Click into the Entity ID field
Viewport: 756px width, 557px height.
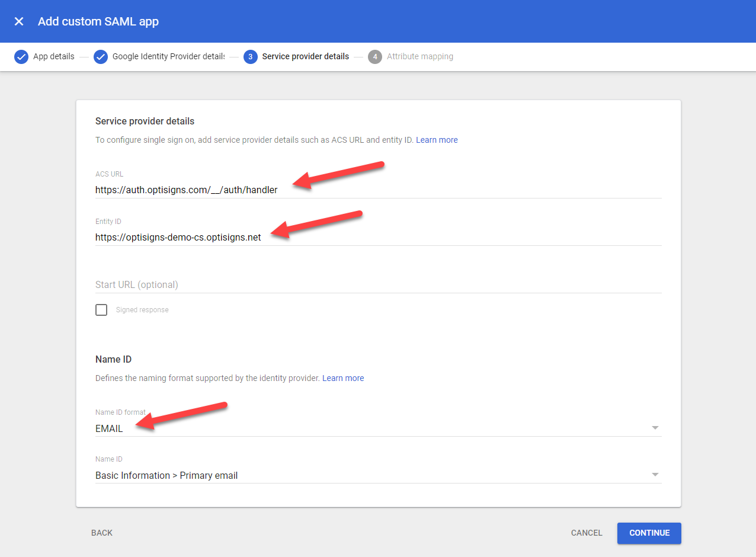tap(378, 238)
